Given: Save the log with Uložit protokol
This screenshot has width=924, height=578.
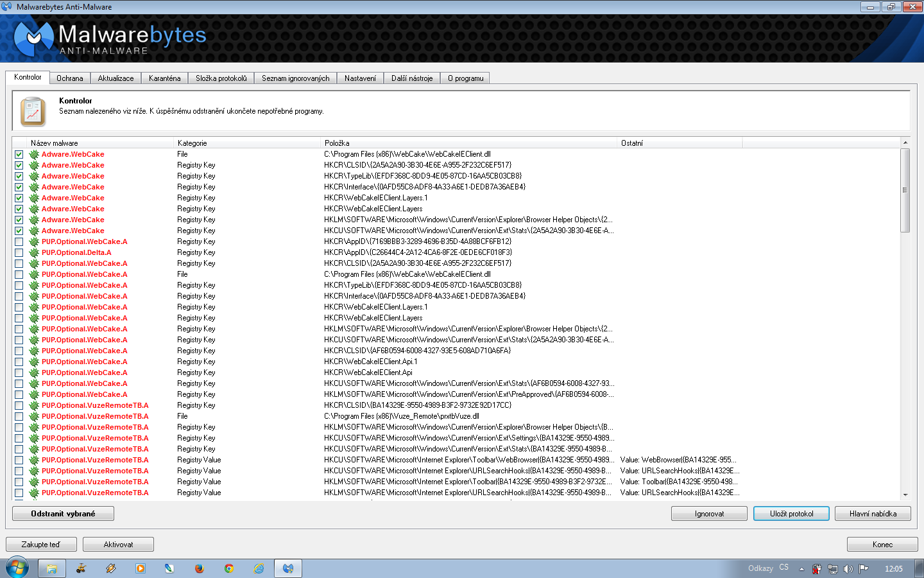Looking at the screenshot, I should (x=792, y=514).
